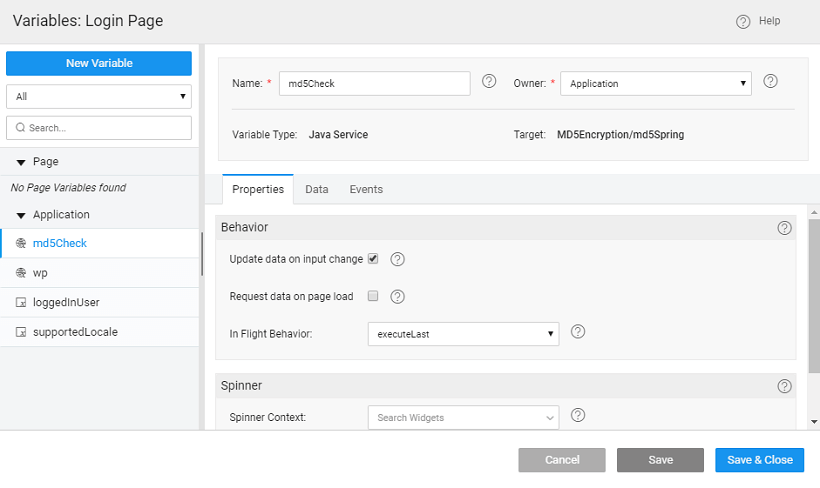Open help for the Spinner section header
The height and width of the screenshot is (488, 820).
(x=784, y=386)
